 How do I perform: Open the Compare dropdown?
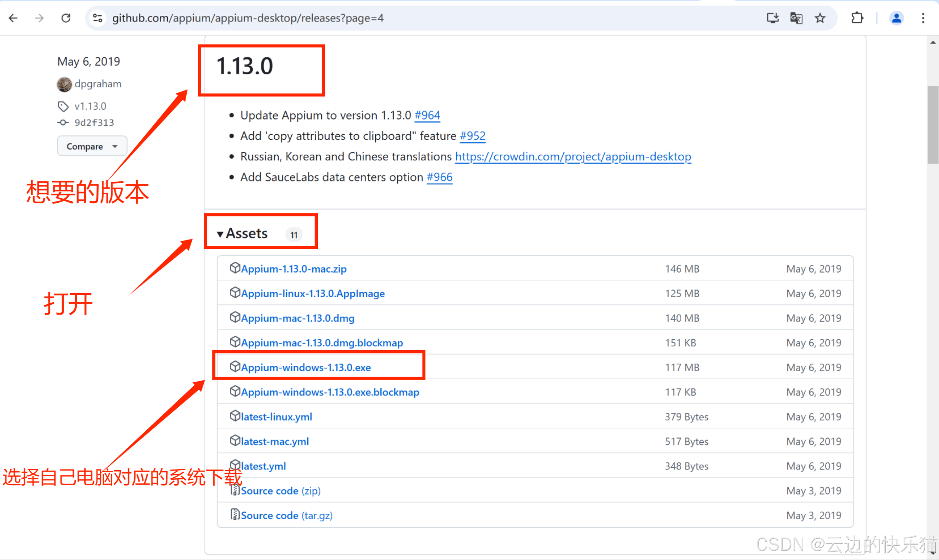pos(92,146)
